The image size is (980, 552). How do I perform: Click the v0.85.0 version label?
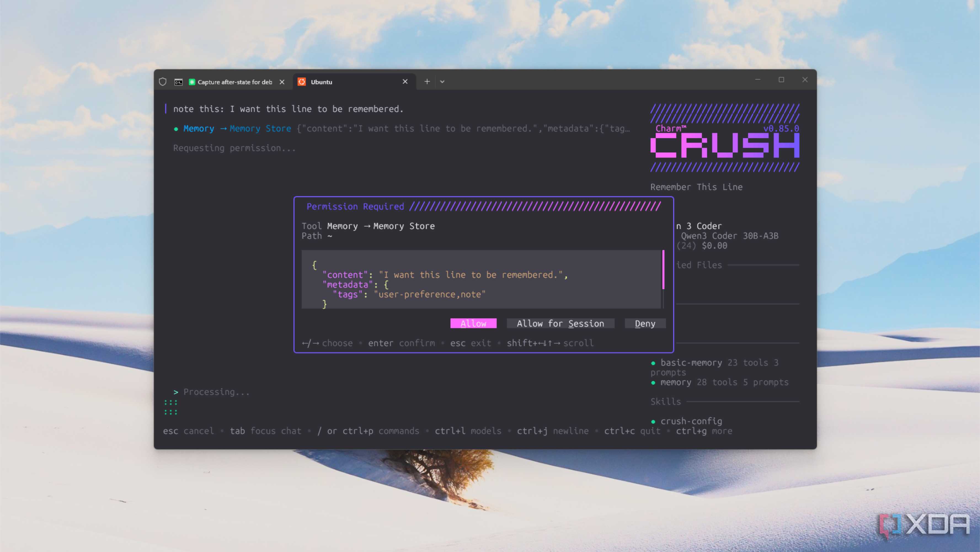coord(781,128)
